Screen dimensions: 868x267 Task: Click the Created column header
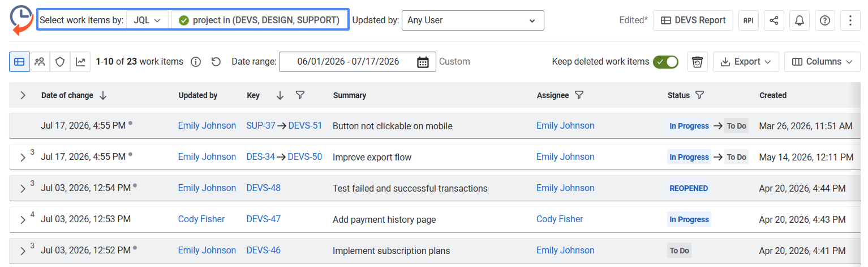pyautogui.click(x=773, y=95)
